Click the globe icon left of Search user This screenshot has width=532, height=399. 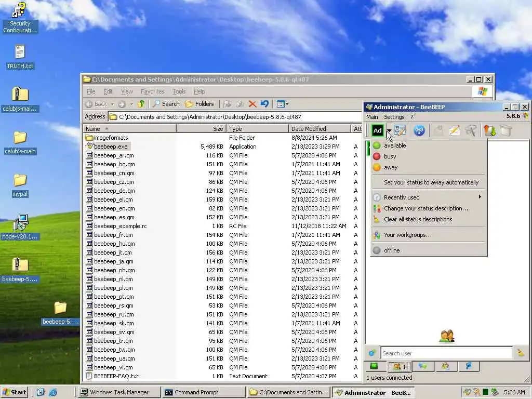click(x=372, y=353)
